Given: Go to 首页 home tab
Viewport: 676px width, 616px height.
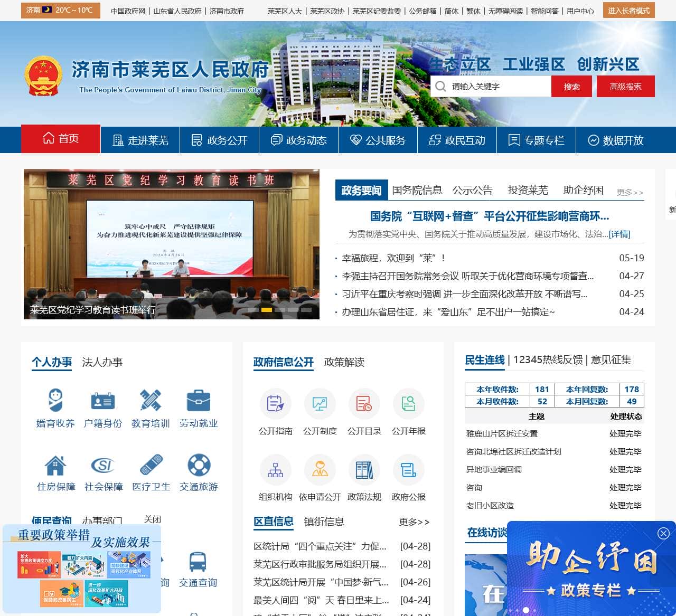Looking at the screenshot, I should [61, 139].
